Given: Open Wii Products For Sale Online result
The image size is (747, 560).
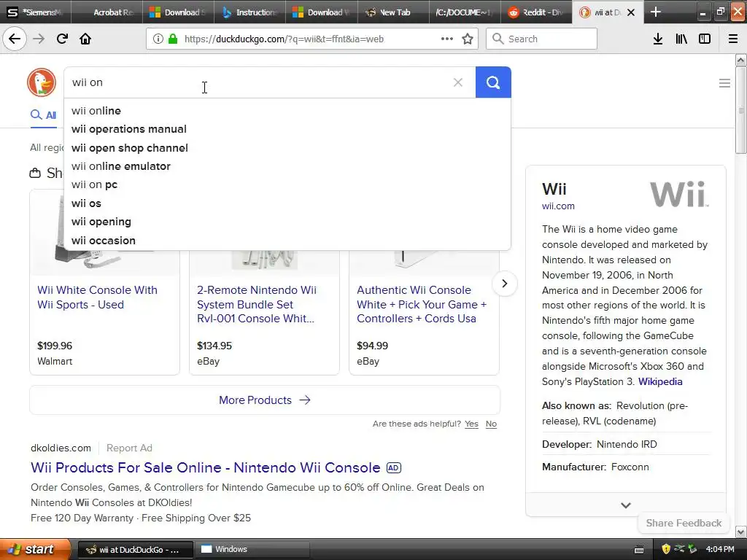Looking at the screenshot, I should point(205,467).
